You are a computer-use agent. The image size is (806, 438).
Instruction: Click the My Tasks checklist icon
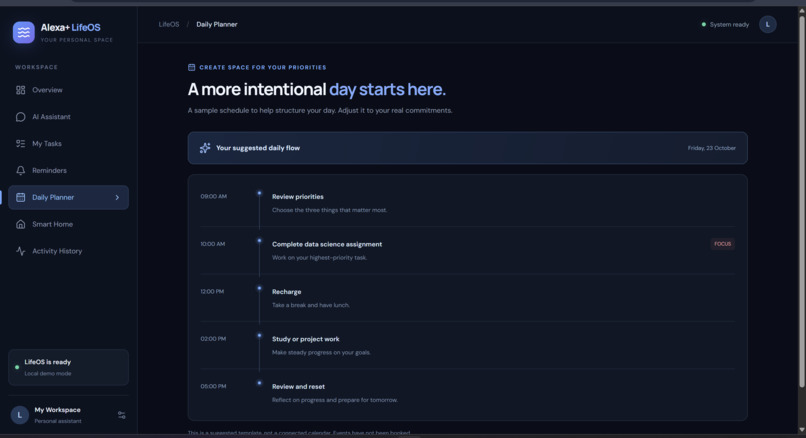[x=21, y=143]
